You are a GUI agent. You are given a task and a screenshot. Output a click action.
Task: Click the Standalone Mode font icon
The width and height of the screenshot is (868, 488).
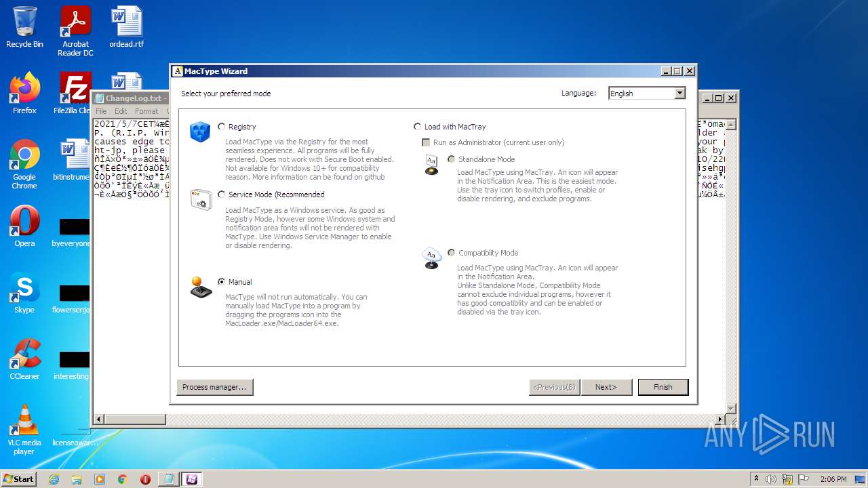pos(432,165)
